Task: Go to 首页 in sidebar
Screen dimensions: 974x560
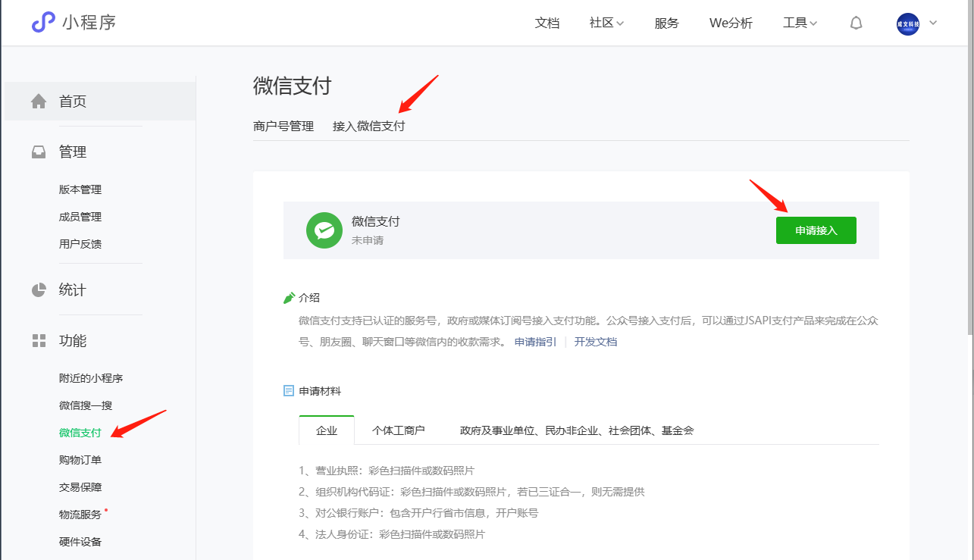Action: tap(100, 101)
